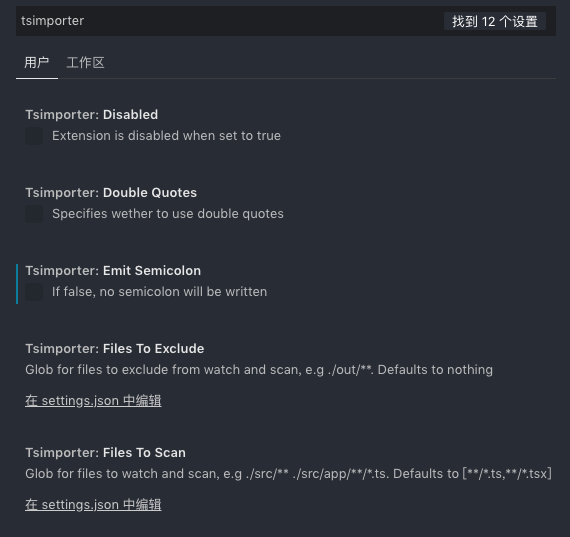Toggle the Emit Semicolon checkbox
570x537 pixels.
tap(34, 292)
